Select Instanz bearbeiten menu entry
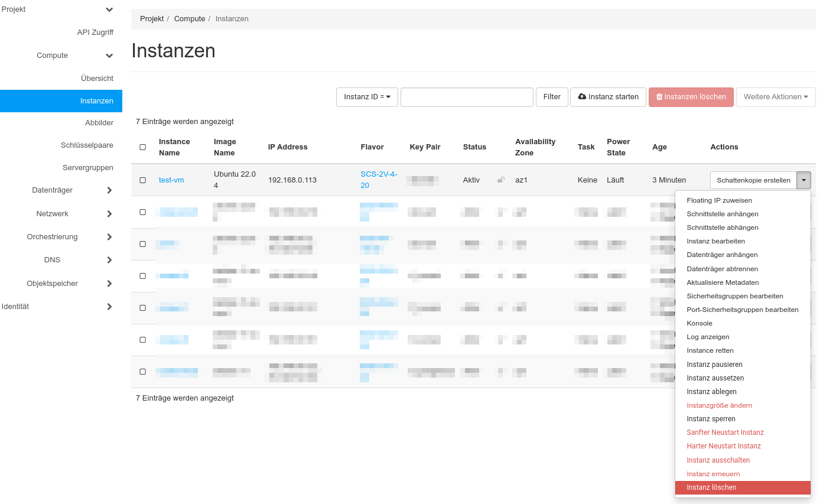 [x=715, y=241]
